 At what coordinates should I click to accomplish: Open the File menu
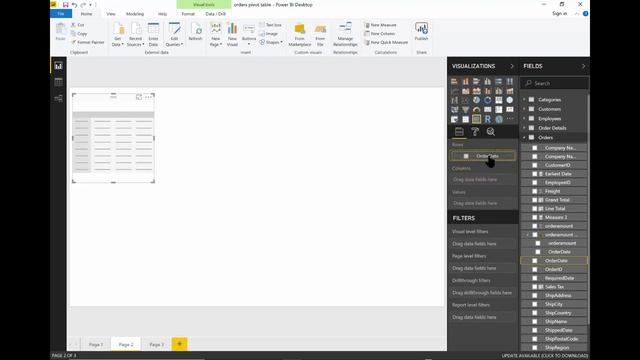coord(61,14)
